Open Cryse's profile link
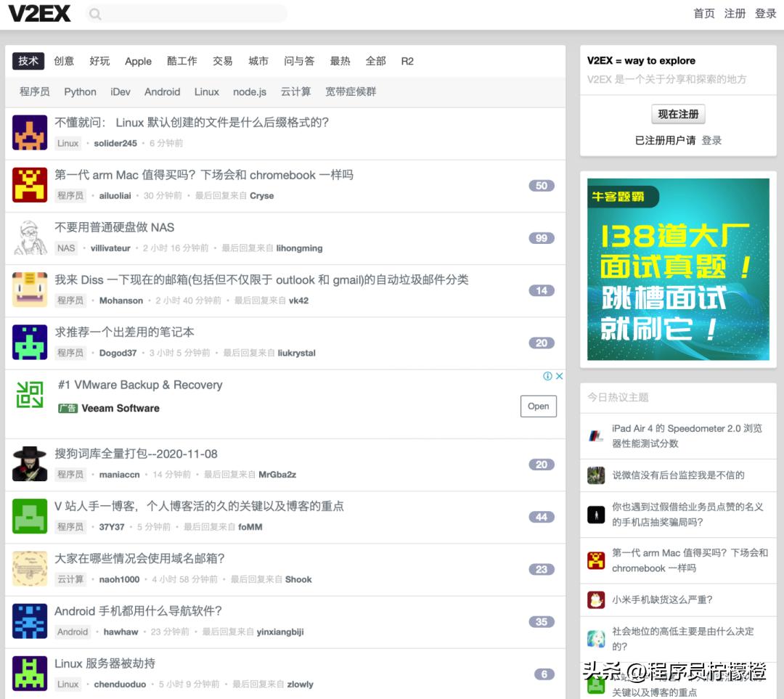This screenshot has height=699, width=784. (x=261, y=195)
